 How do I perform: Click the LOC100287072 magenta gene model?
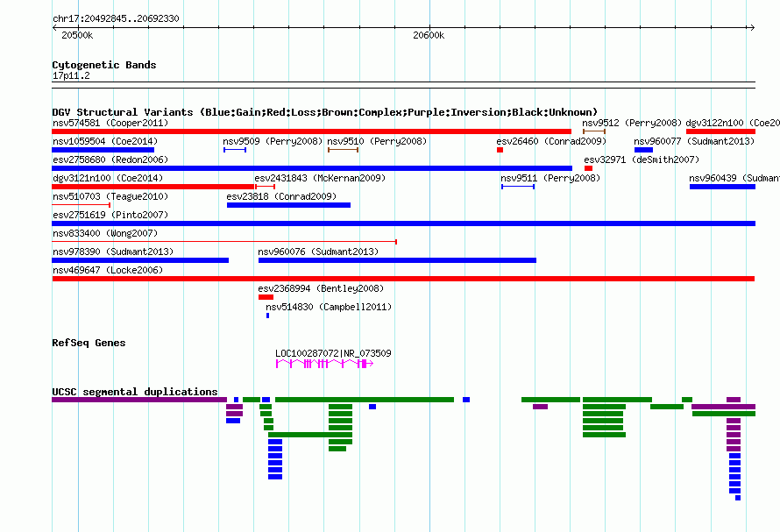pyautogui.click(x=325, y=364)
